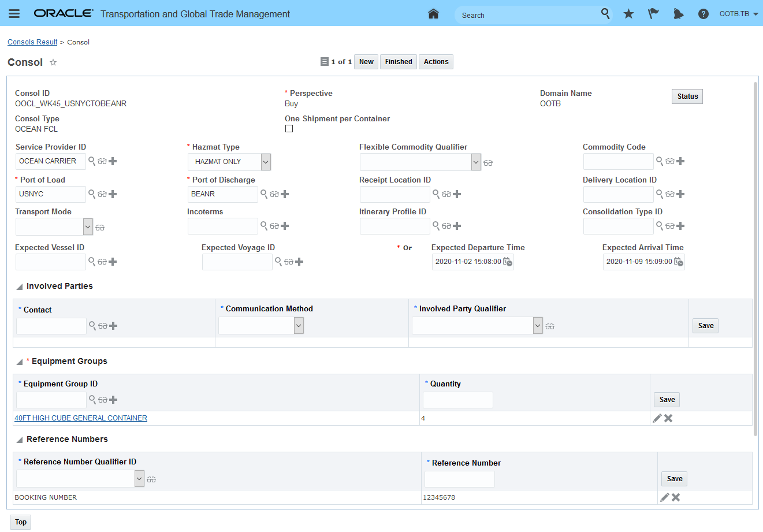
Task: Edit the Booking Number row pencil
Action: click(x=664, y=497)
